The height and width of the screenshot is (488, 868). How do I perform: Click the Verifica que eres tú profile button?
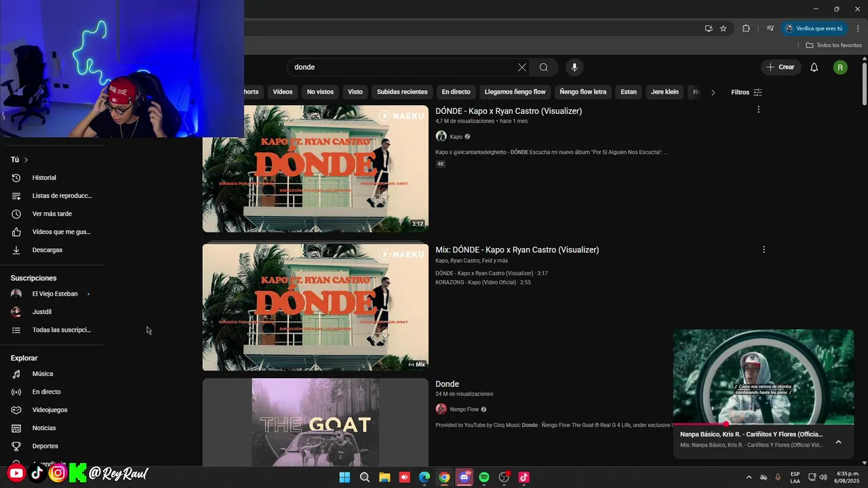[814, 28]
